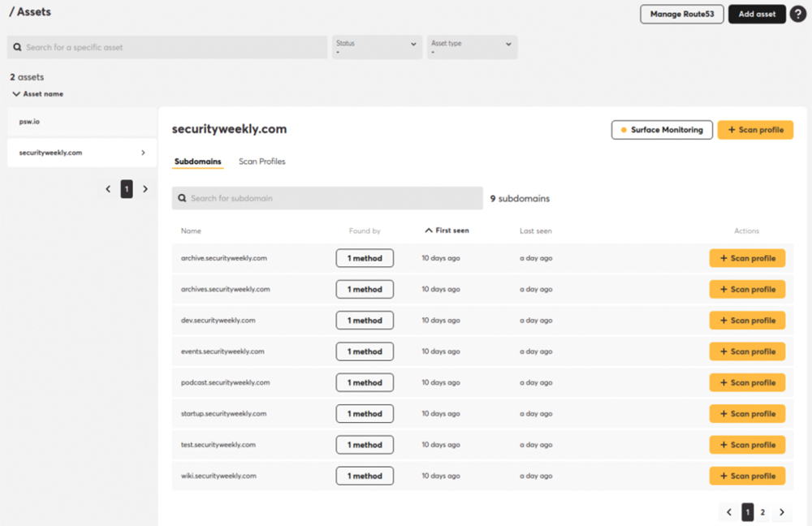The height and width of the screenshot is (526, 812).
Task: Open the Asset type filter dropdown
Action: 472,47
